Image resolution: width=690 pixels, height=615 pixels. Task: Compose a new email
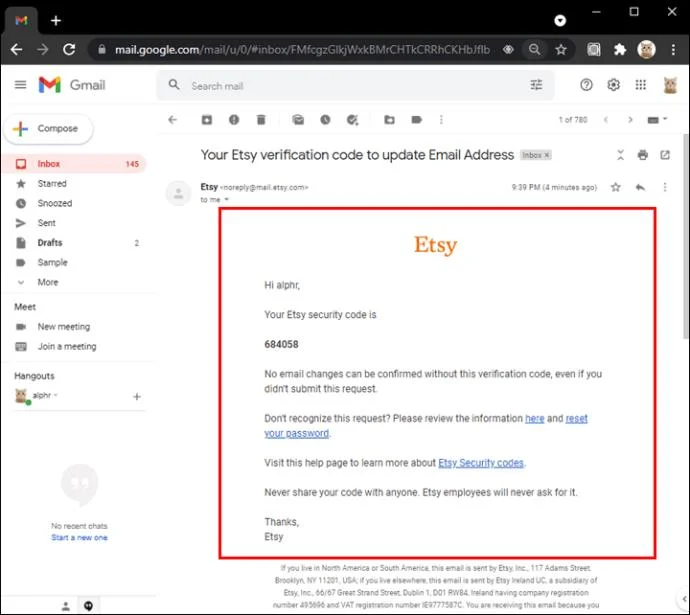click(x=48, y=128)
